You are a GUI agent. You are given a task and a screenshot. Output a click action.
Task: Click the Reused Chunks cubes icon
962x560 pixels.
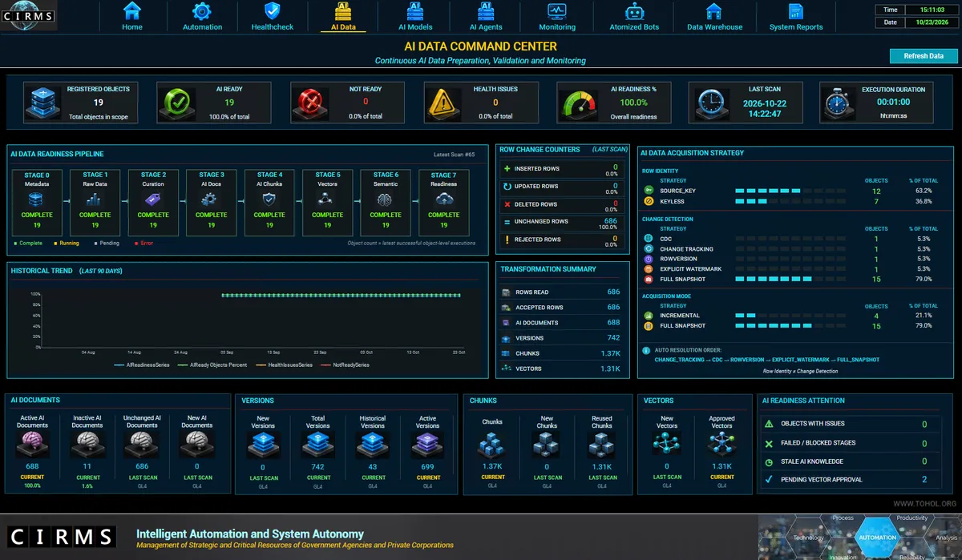click(602, 445)
